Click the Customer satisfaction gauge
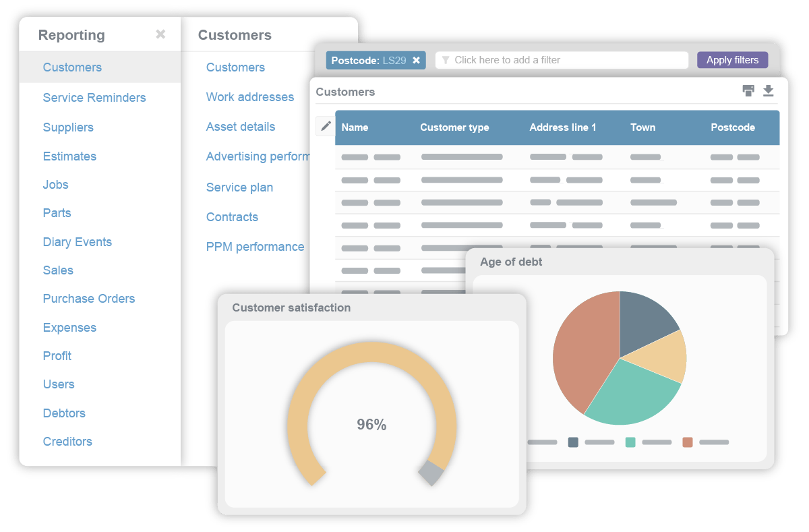The height and width of the screenshot is (532, 809). 371,425
